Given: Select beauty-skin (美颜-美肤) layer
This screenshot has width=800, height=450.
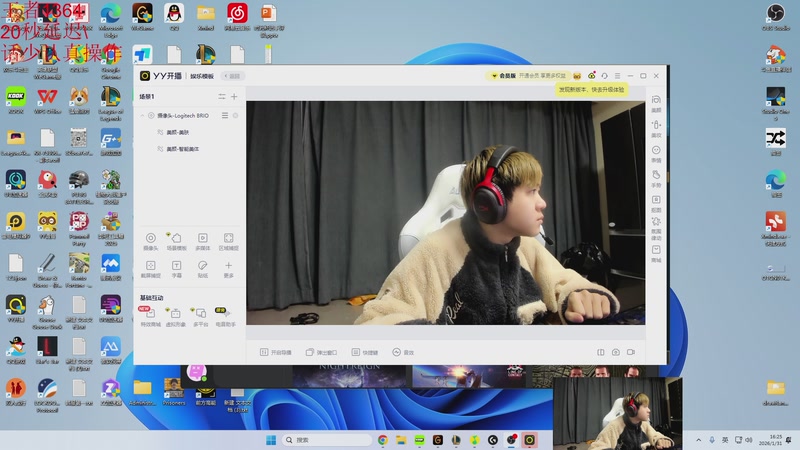Looking at the screenshot, I should click(x=177, y=132).
